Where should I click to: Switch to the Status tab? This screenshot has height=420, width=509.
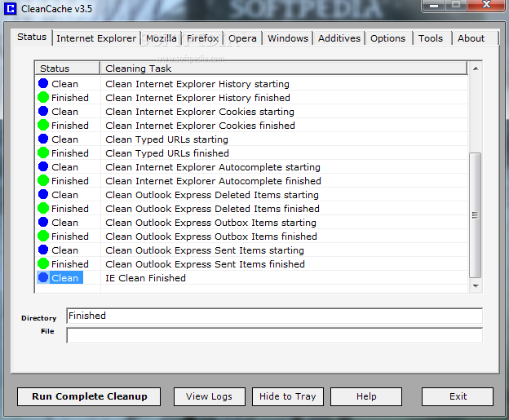point(32,37)
